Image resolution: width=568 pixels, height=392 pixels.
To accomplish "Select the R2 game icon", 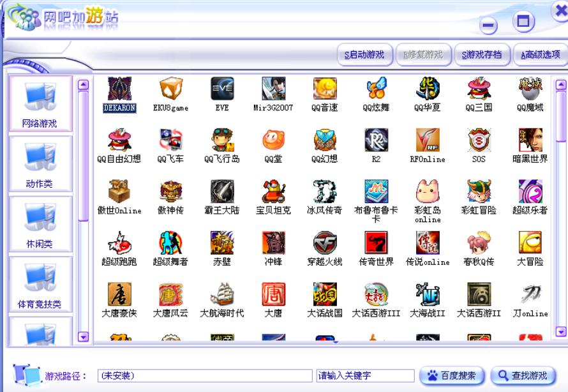I will coord(377,140).
